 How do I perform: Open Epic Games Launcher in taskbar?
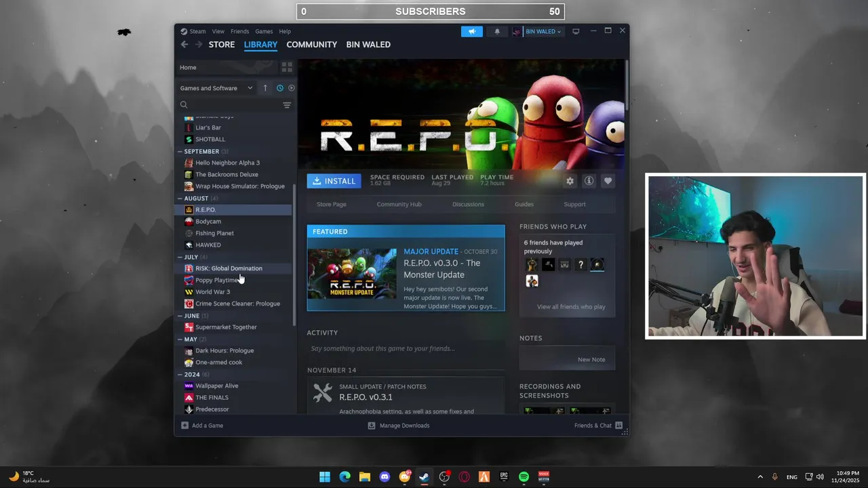(x=504, y=477)
